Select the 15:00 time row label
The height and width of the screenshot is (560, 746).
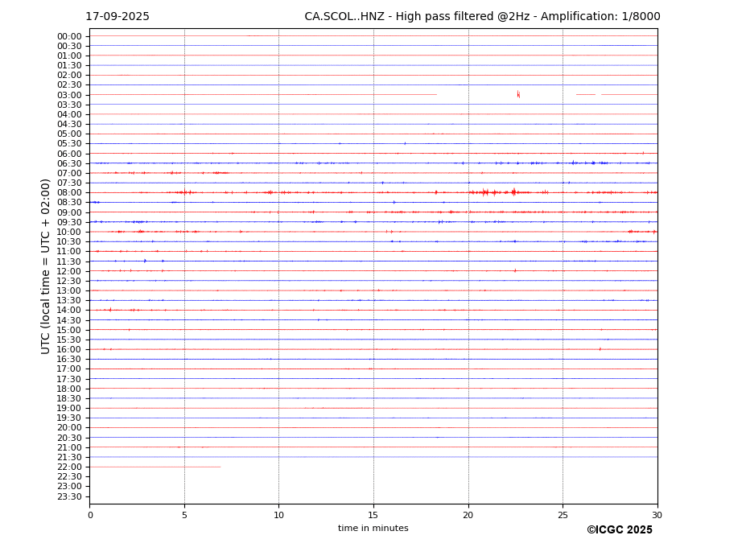pyautogui.click(x=69, y=330)
